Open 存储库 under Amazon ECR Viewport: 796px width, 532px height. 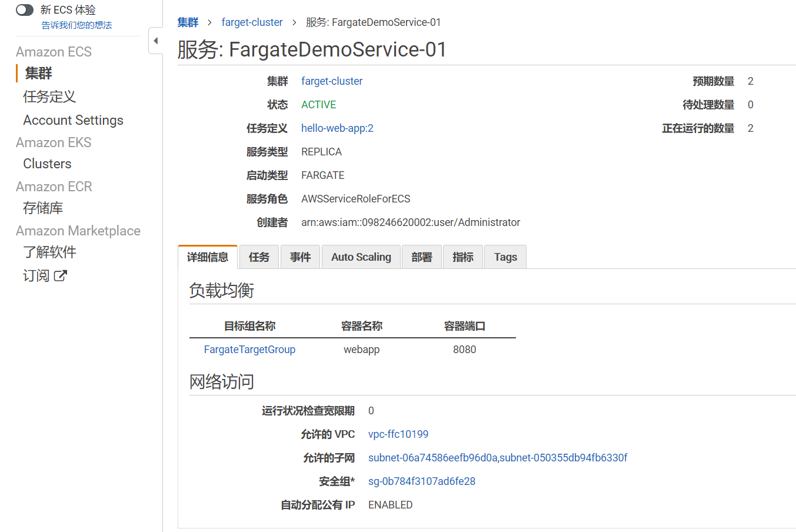(x=43, y=208)
